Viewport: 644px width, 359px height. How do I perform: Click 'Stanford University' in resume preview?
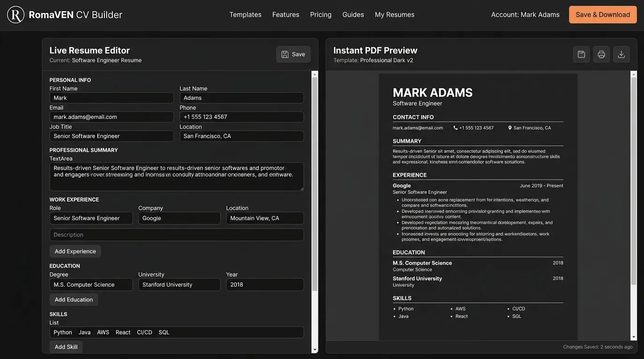point(417,279)
